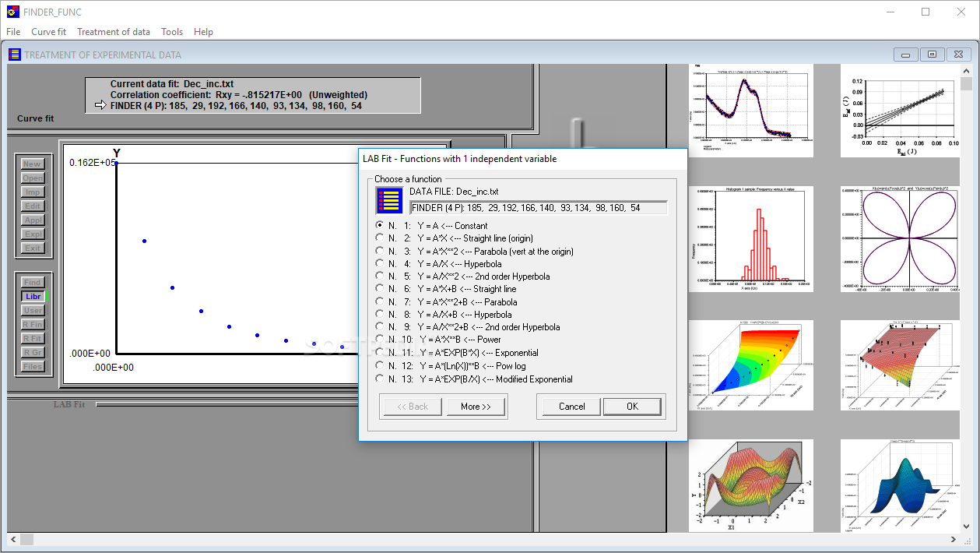Click the Imp import button
Screen dimensions: 980x553
tap(33, 192)
